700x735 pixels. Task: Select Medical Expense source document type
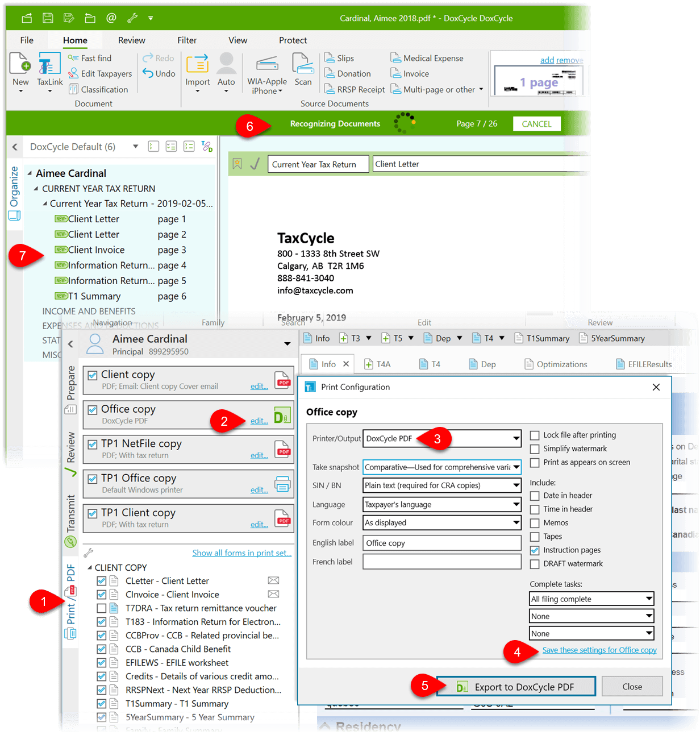427,58
